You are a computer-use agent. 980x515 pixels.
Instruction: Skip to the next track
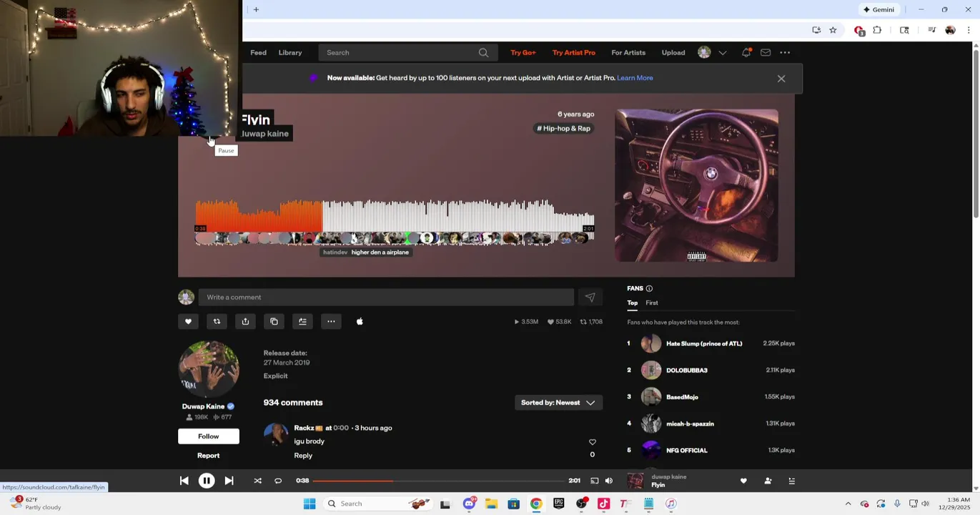pos(229,481)
